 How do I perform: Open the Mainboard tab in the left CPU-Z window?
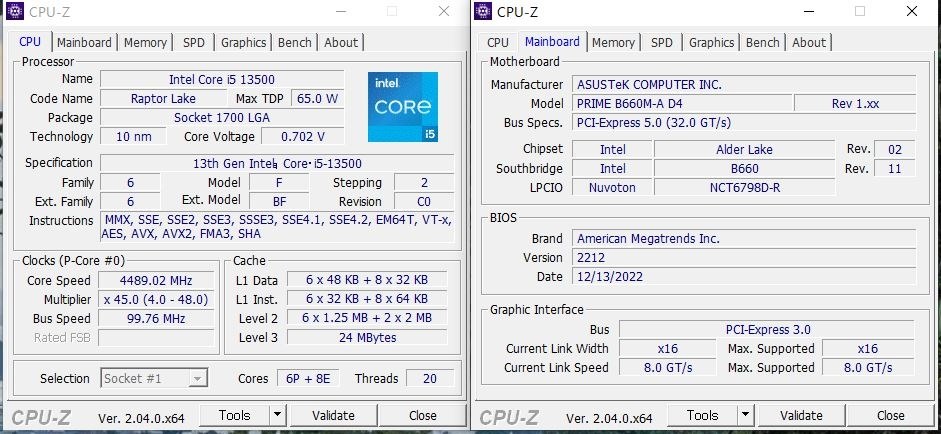[84, 43]
